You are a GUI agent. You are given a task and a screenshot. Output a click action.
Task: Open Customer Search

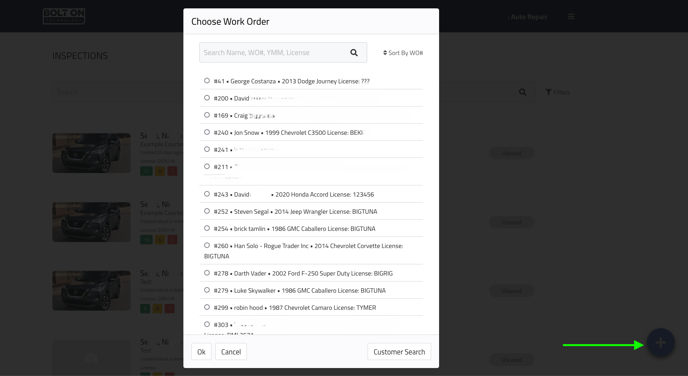399,352
